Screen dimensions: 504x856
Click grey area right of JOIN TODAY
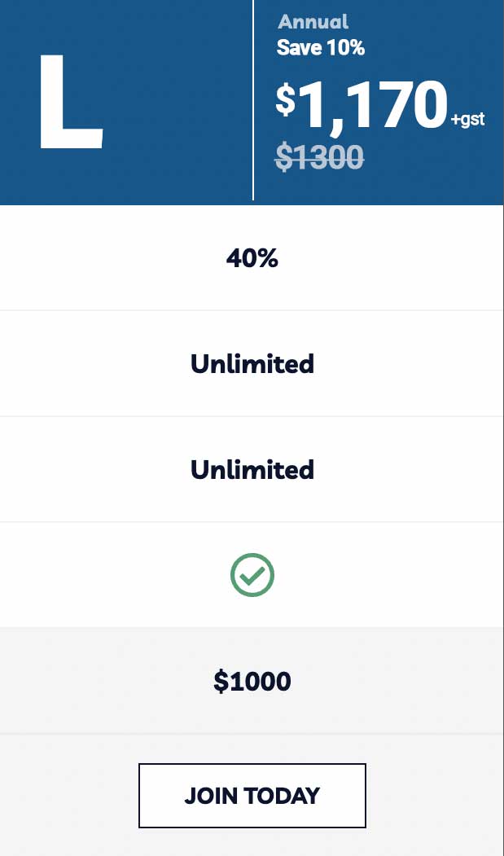tap(435, 796)
